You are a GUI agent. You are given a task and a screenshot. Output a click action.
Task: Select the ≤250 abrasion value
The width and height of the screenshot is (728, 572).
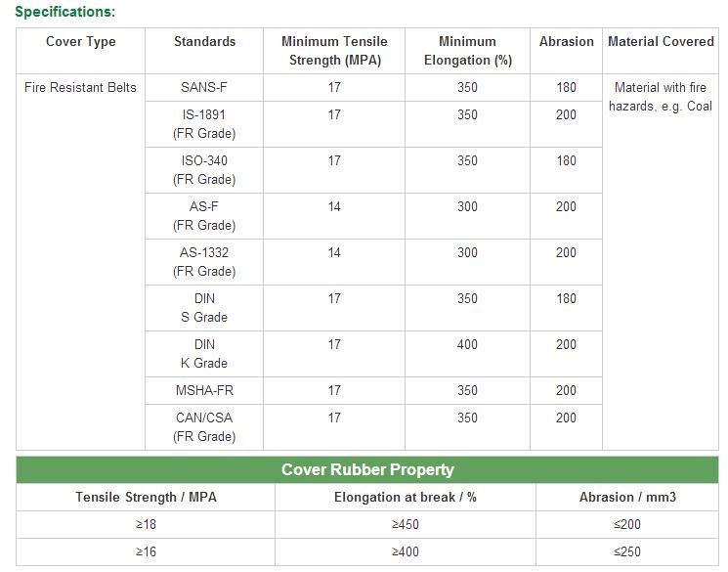(x=627, y=551)
